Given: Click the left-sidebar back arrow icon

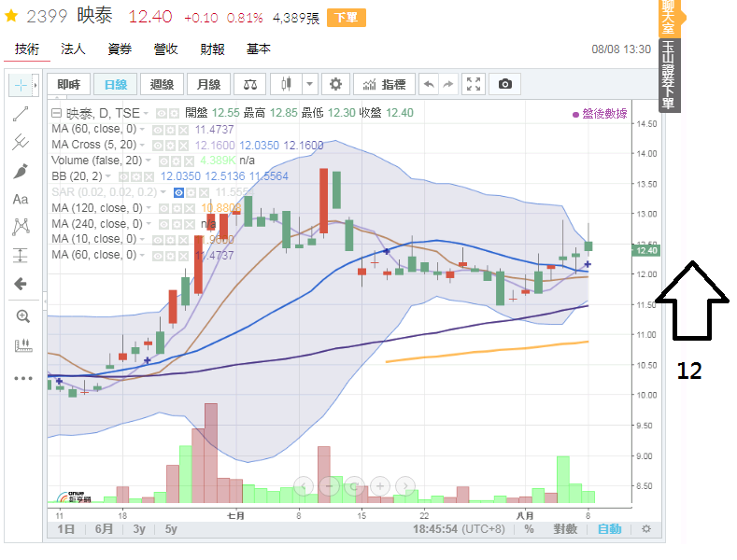Looking at the screenshot, I should pyautogui.click(x=21, y=284).
